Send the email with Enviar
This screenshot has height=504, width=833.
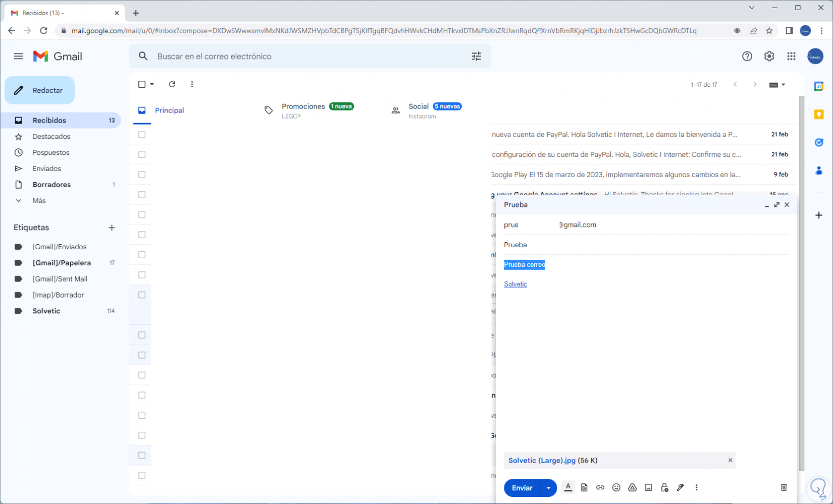click(x=522, y=488)
